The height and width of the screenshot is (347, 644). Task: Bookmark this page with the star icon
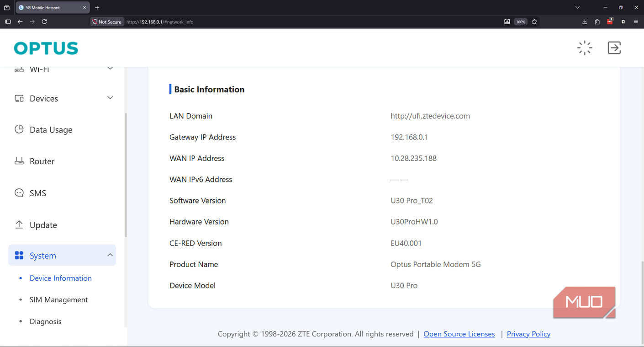tap(534, 21)
